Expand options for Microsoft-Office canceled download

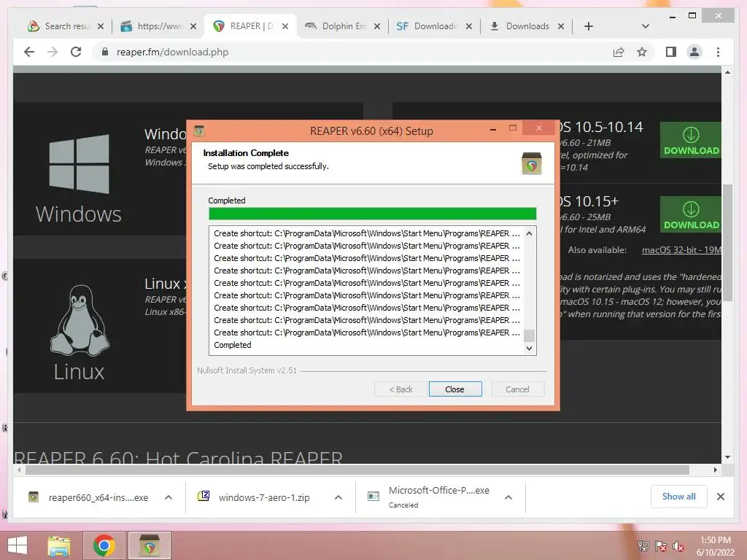tap(508, 497)
